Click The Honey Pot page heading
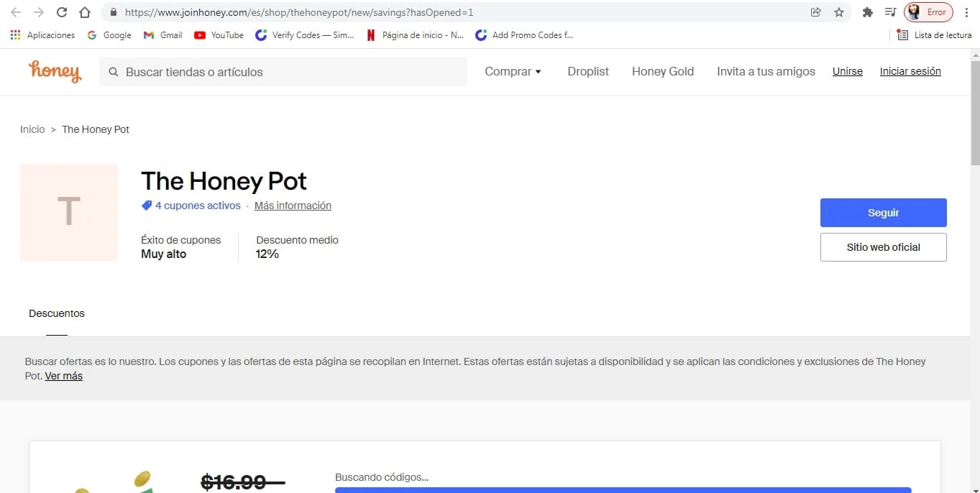 pyautogui.click(x=224, y=181)
